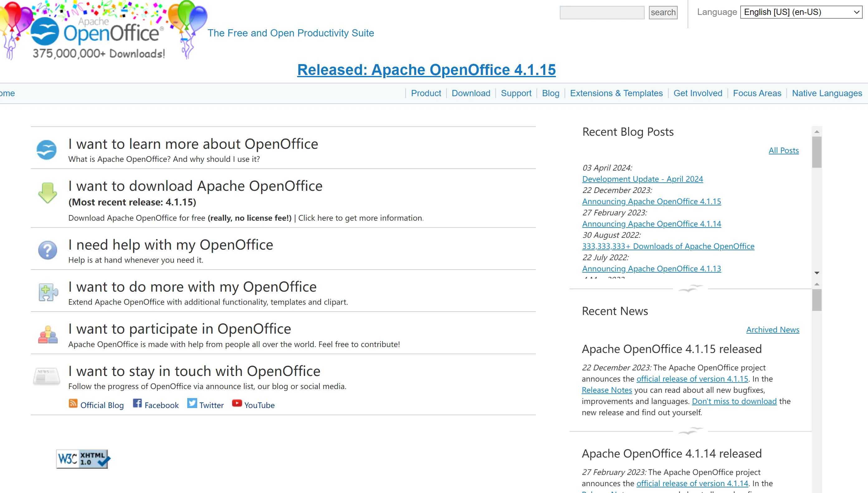Viewport: 868px width, 493px height.
Task: Click the search text input field
Action: (x=602, y=12)
